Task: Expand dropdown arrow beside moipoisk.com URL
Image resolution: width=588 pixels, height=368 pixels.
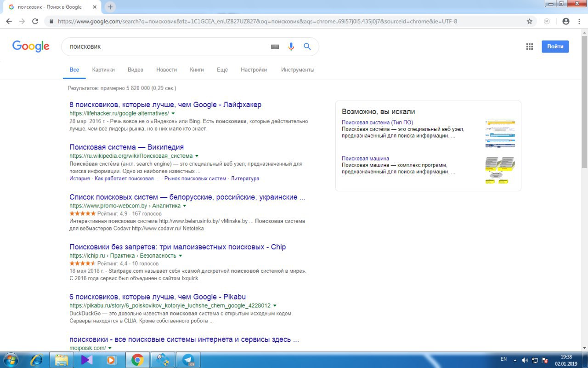Action: point(110,348)
